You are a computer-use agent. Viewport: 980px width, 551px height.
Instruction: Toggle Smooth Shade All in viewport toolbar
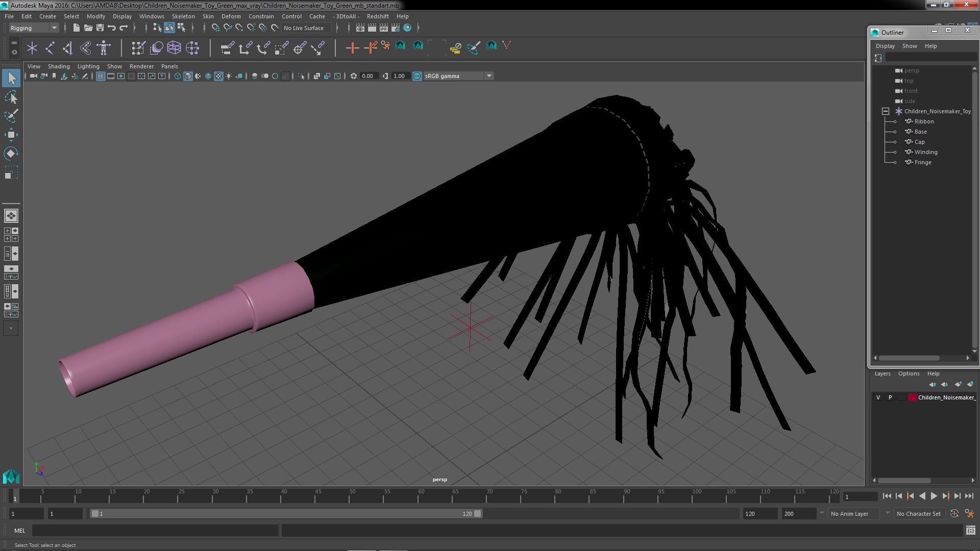pyautogui.click(x=188, y=76)
